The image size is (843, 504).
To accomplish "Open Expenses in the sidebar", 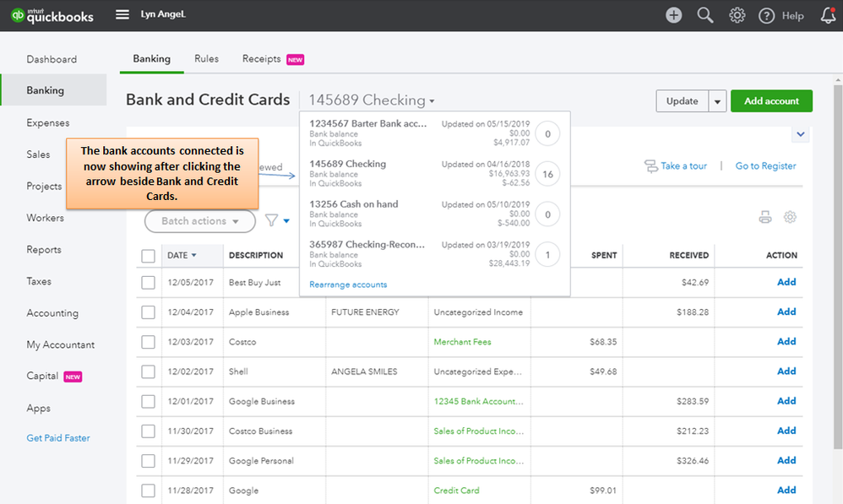I will [x=48, y=122].
